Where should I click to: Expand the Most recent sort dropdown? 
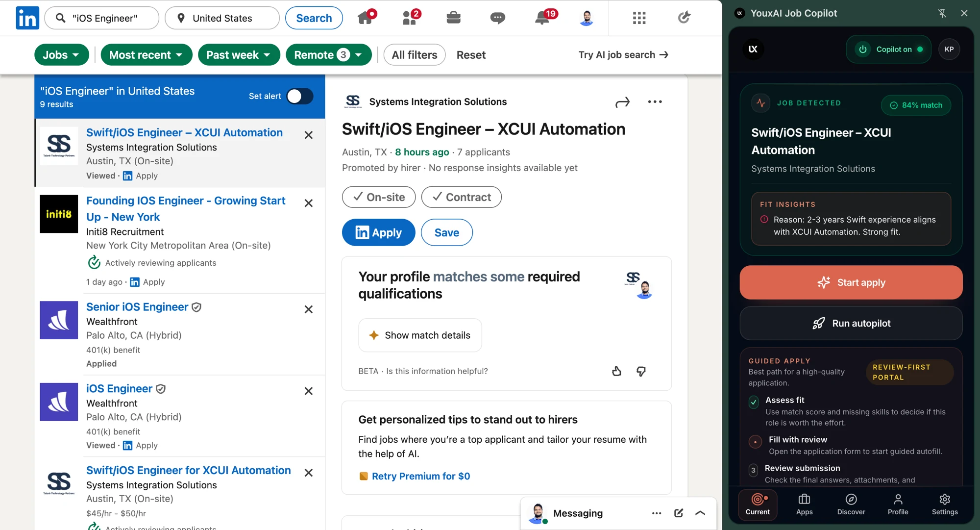click(x=147, y=54)
